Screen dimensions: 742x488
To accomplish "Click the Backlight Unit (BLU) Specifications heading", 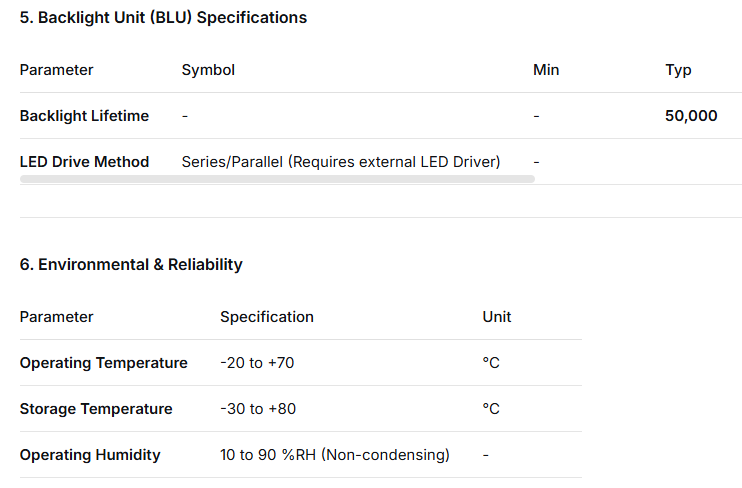I will pos(163,18).
